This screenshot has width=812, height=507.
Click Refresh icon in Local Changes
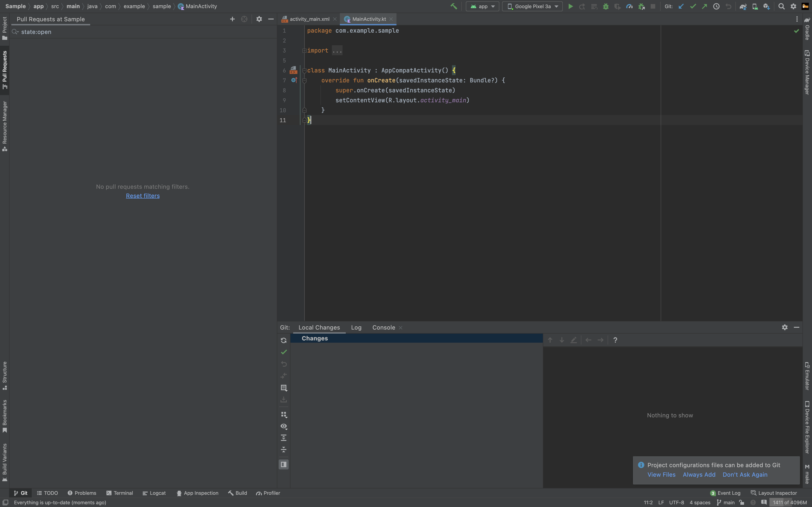coord(283,340)
